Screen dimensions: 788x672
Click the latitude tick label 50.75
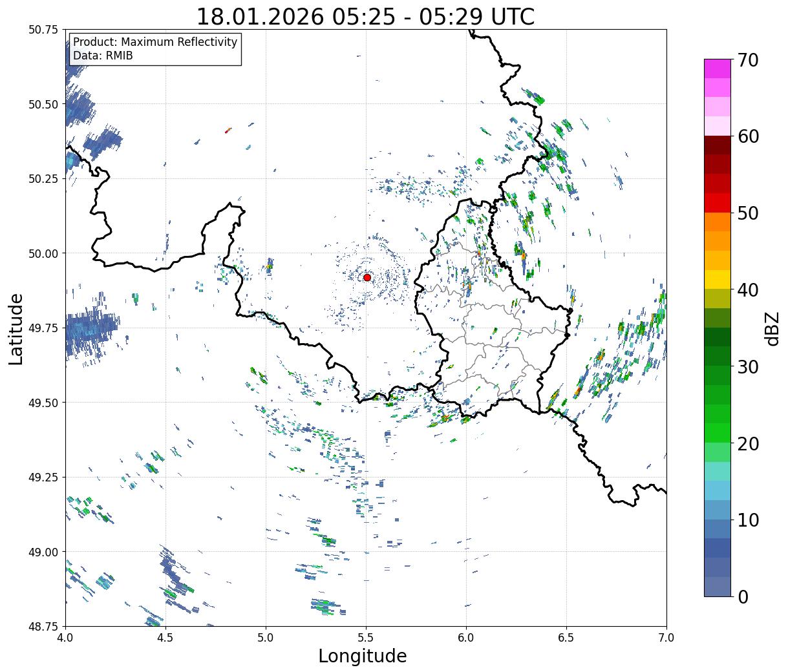(x=43, y=30)
